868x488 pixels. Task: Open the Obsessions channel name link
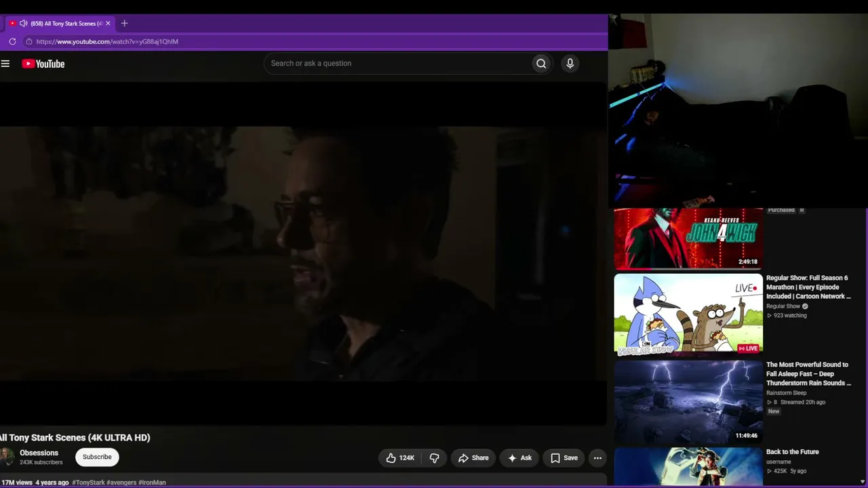click(39, 453)
